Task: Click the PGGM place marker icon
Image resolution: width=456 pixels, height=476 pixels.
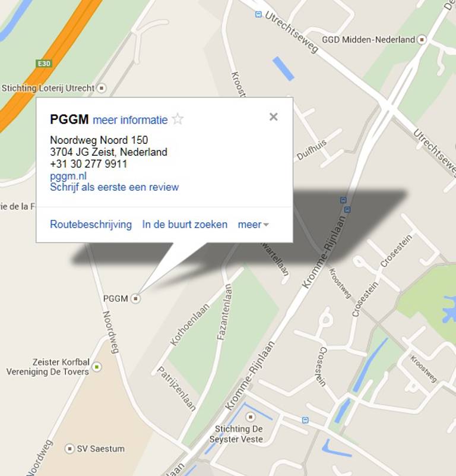Action: pyautogui.click(x=135, y=298)
